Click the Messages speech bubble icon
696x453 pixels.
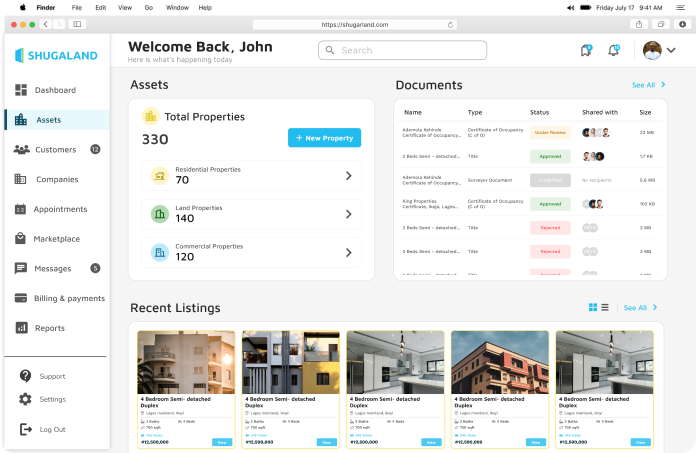20,268
